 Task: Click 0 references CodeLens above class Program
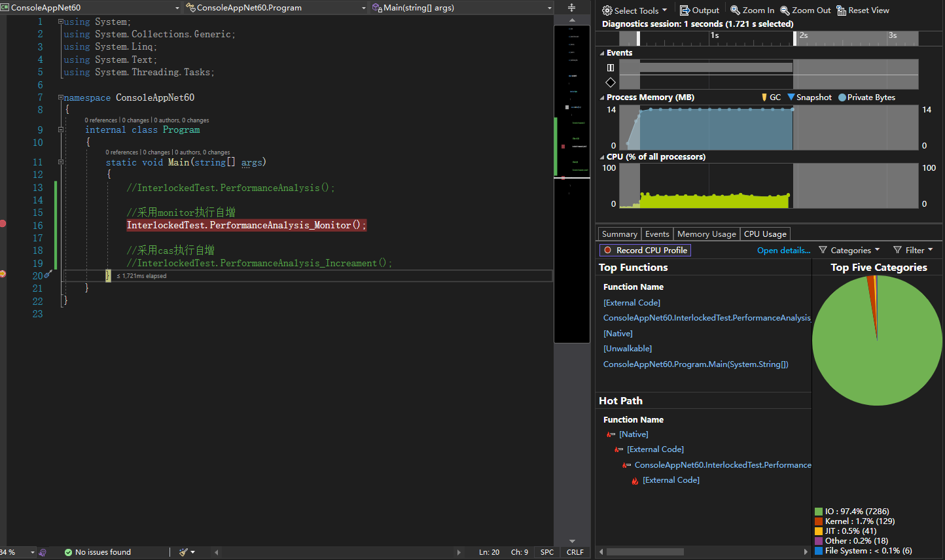101,120
